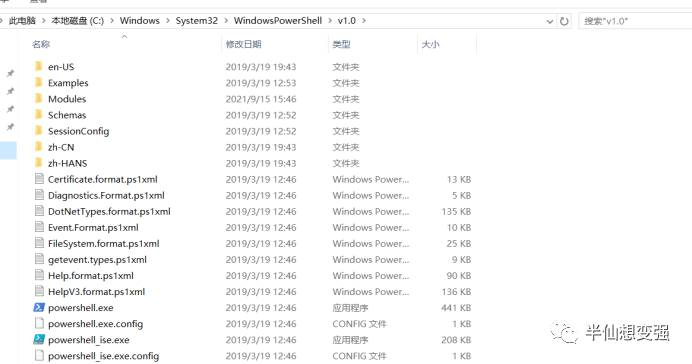This screenshot has height=364, width=692.
Task: Click the 441 KB size cell
Action: [x=456, y=308]
